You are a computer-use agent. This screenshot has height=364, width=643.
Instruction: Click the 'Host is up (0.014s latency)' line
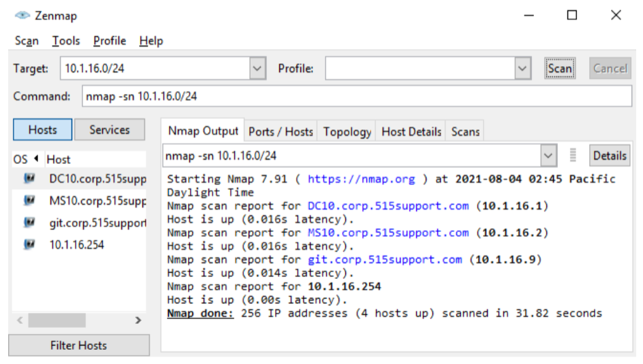click(x=260, y=273)
